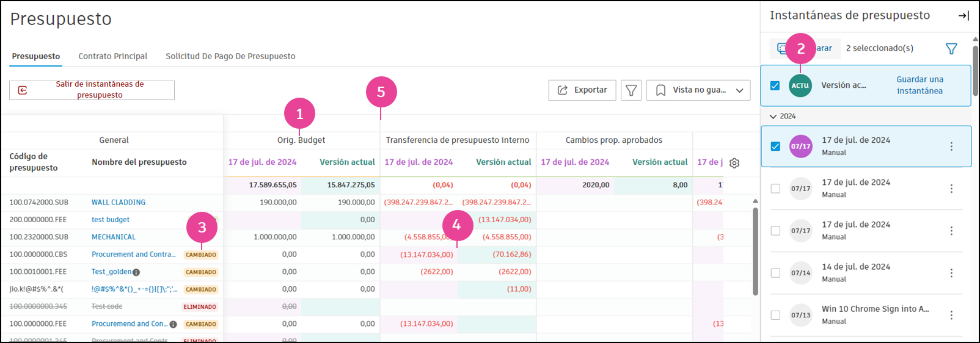Click Guardar una instantánea link

(x=920, y=85)
